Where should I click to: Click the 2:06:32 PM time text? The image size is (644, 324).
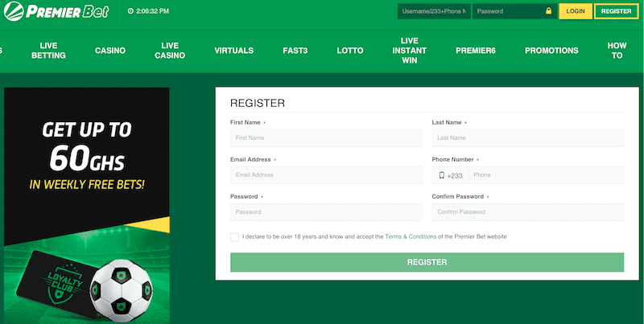point(152,11)
